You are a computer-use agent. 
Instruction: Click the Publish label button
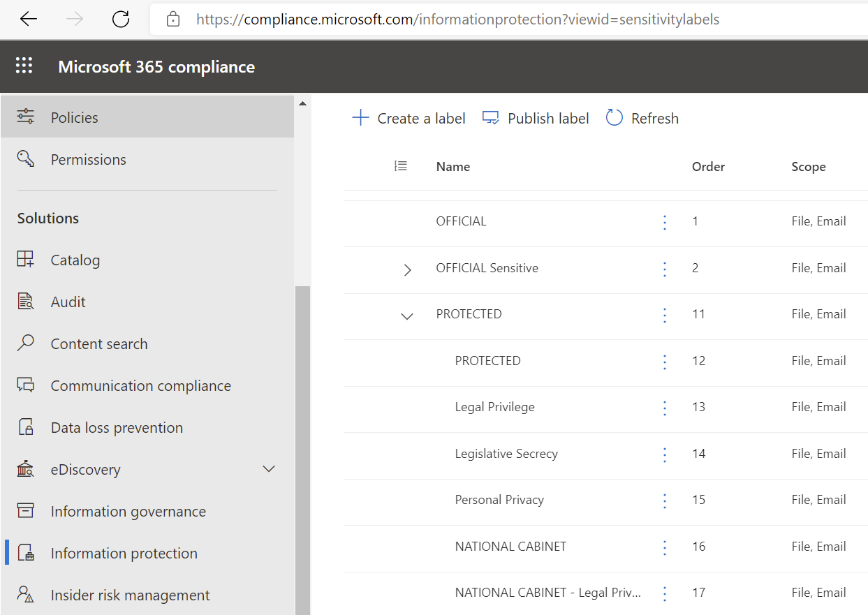536,118
